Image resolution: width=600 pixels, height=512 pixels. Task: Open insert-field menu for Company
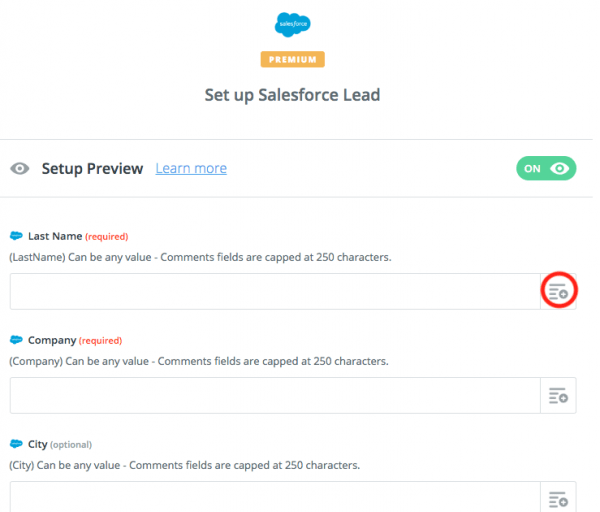point(558,395)
